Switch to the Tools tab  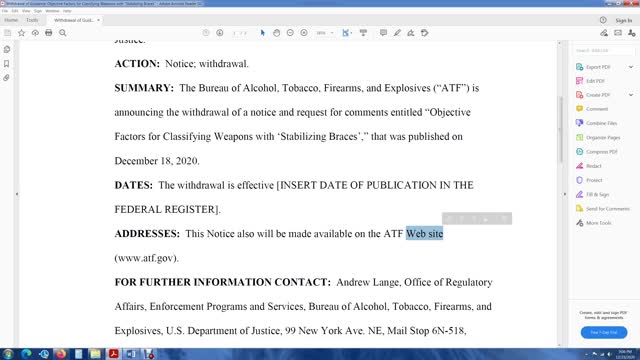click(x=32, y=20)
